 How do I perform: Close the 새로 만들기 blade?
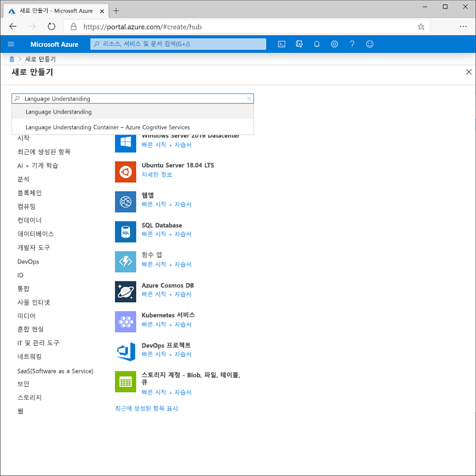[x=468, y=72]
